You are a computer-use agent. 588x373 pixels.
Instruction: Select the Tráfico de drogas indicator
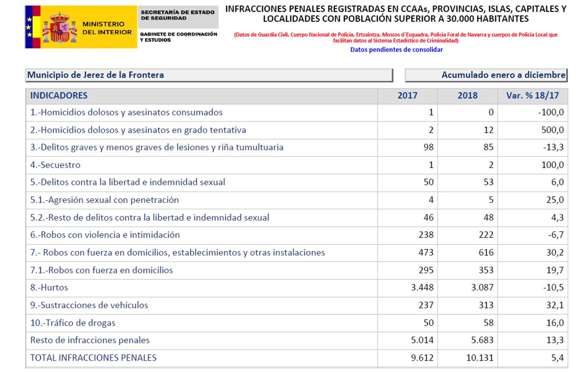[72, 323]
